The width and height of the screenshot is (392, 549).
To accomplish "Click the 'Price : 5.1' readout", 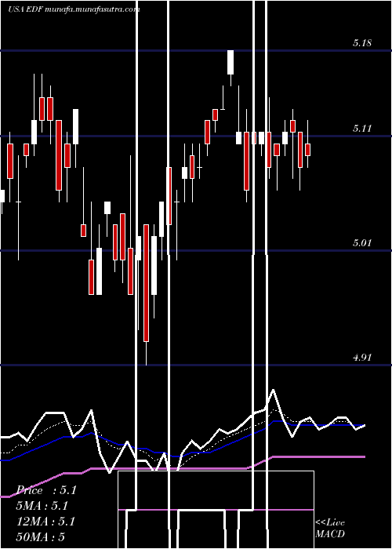I will click(46, 490).
